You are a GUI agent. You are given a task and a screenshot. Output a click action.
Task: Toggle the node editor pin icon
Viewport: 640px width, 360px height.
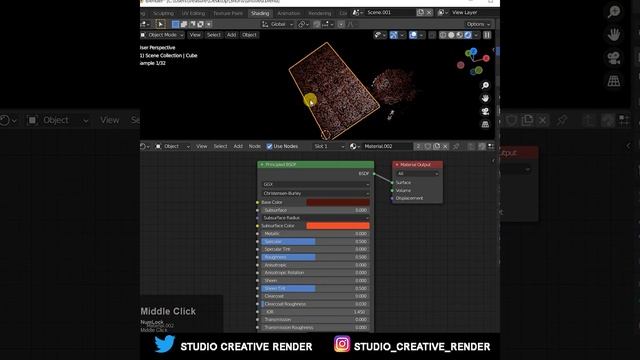pyautogui.click(x=456, y=146)
